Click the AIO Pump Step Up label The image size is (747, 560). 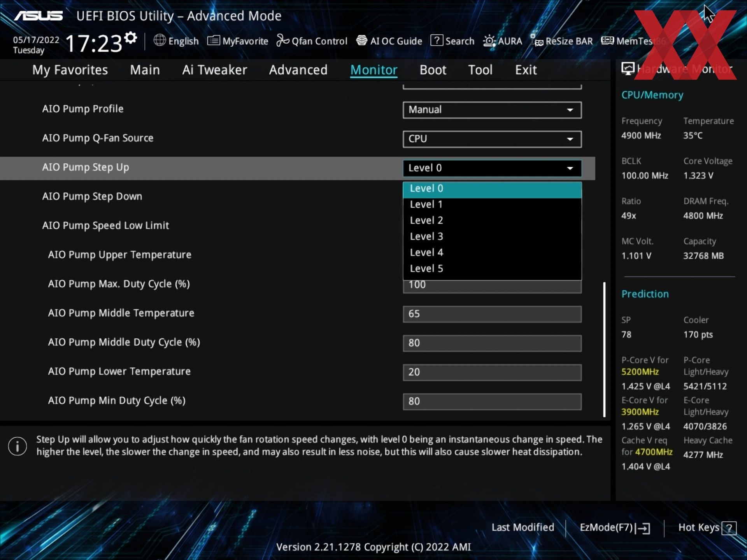tap(85, 168)
